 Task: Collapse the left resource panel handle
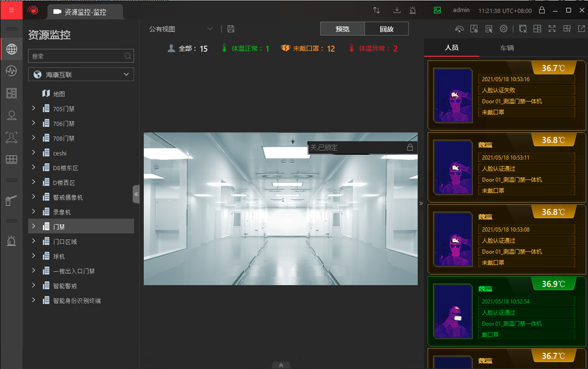(x=136, y=194)
